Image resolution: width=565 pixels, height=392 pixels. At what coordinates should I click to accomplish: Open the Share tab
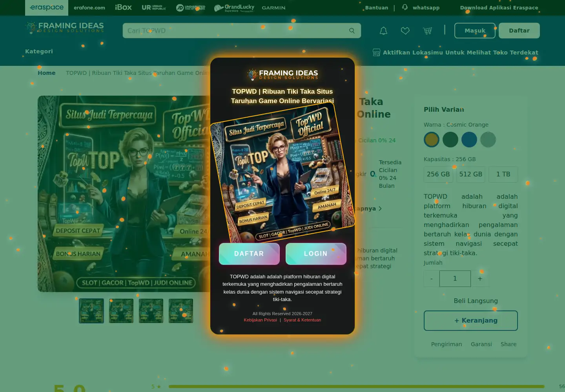[508, 344]
